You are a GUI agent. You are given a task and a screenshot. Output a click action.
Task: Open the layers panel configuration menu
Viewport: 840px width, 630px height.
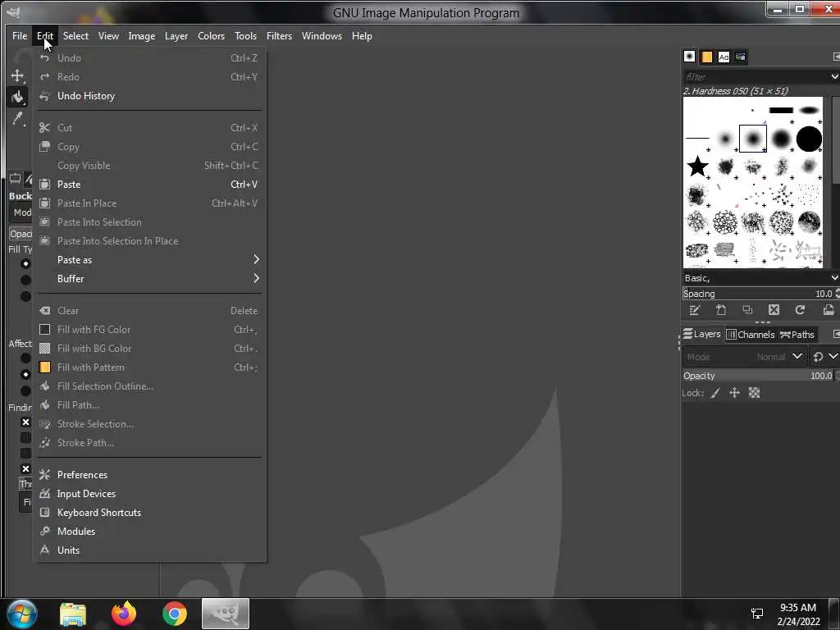pos(836,335)
